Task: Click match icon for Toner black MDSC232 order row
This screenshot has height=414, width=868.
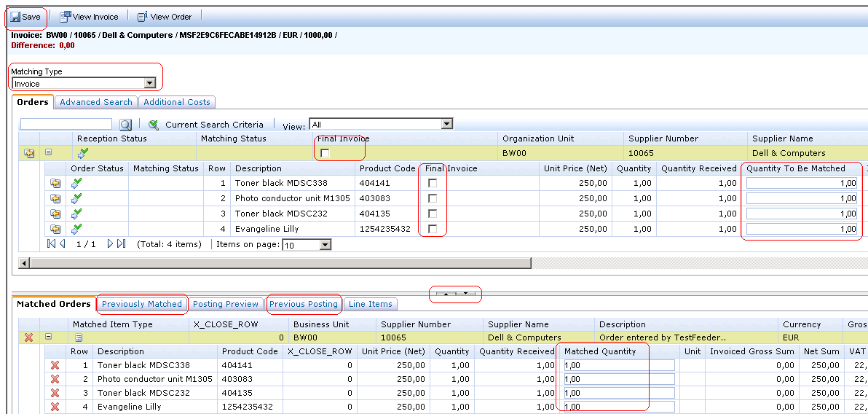Action: (55, 214)
